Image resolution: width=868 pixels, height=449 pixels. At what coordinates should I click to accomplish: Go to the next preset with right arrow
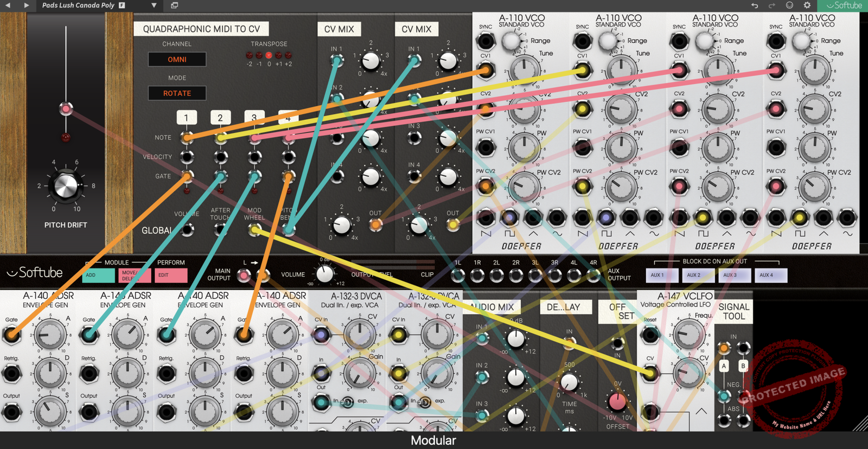point(26,5)
